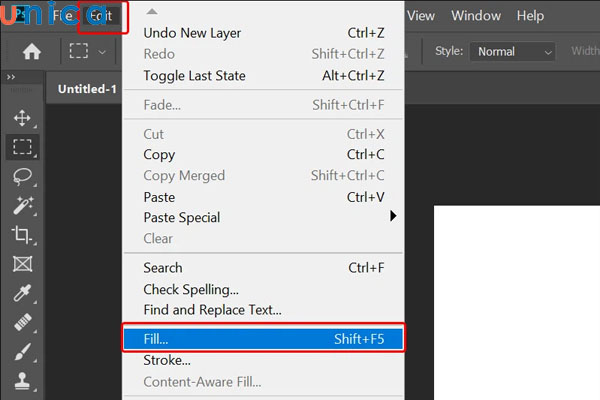Choose Stroke... from the Edit menu

[167, 360]
